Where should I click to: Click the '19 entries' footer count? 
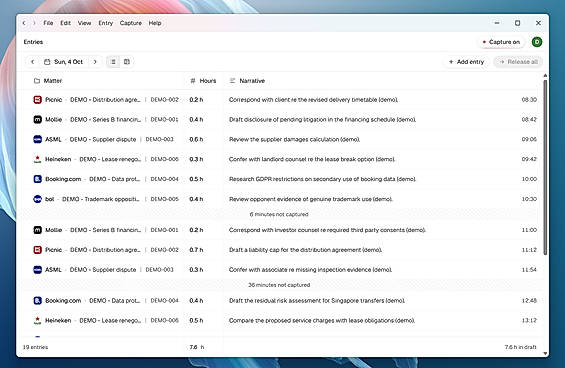(x=35, y=347)
